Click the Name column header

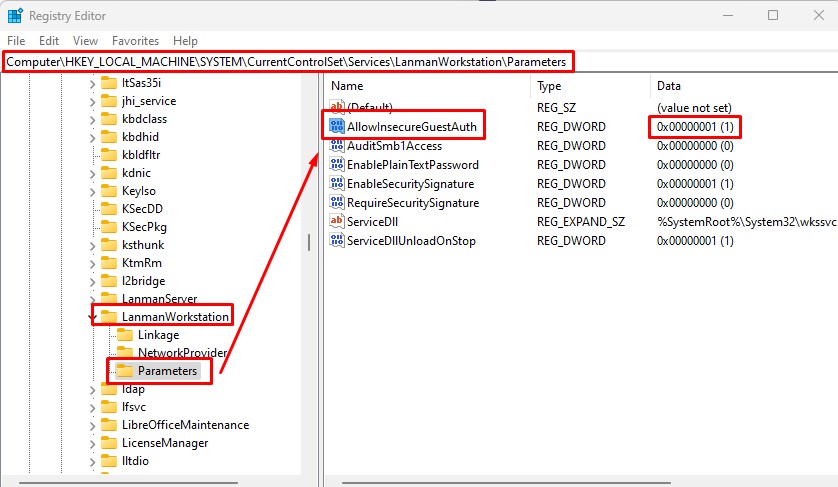pos(347,86)
